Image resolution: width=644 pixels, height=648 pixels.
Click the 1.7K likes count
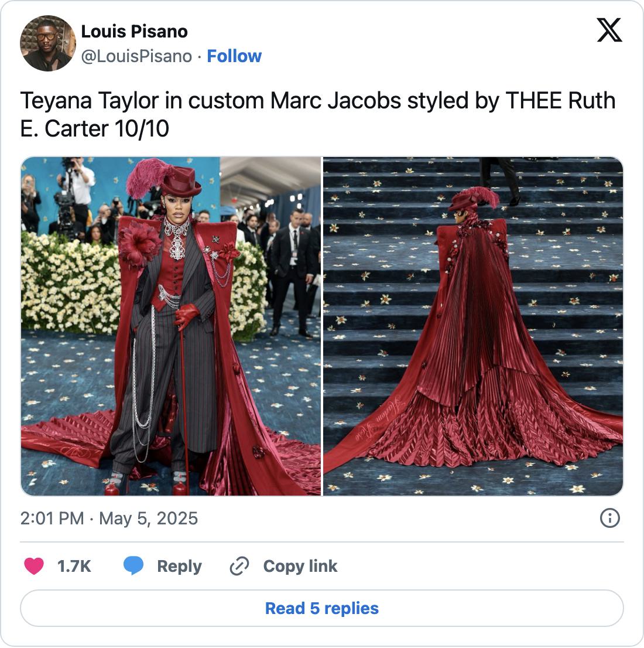[74, 566]
